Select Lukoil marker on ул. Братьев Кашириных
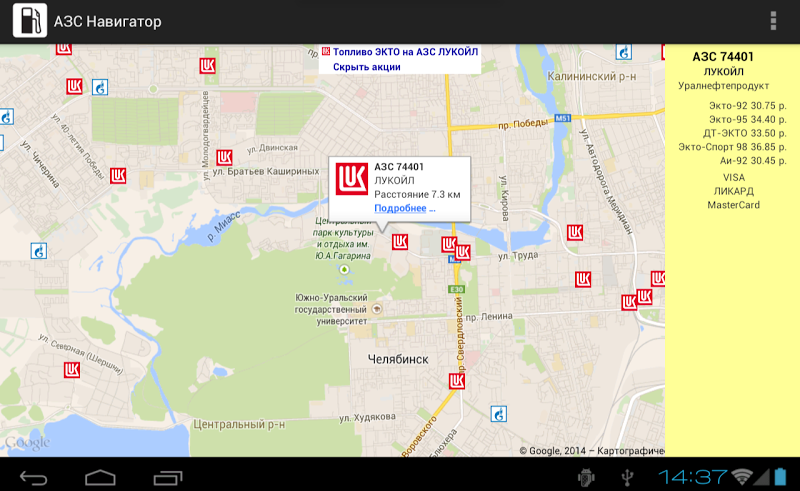800x491 pixels. (224, 157)
